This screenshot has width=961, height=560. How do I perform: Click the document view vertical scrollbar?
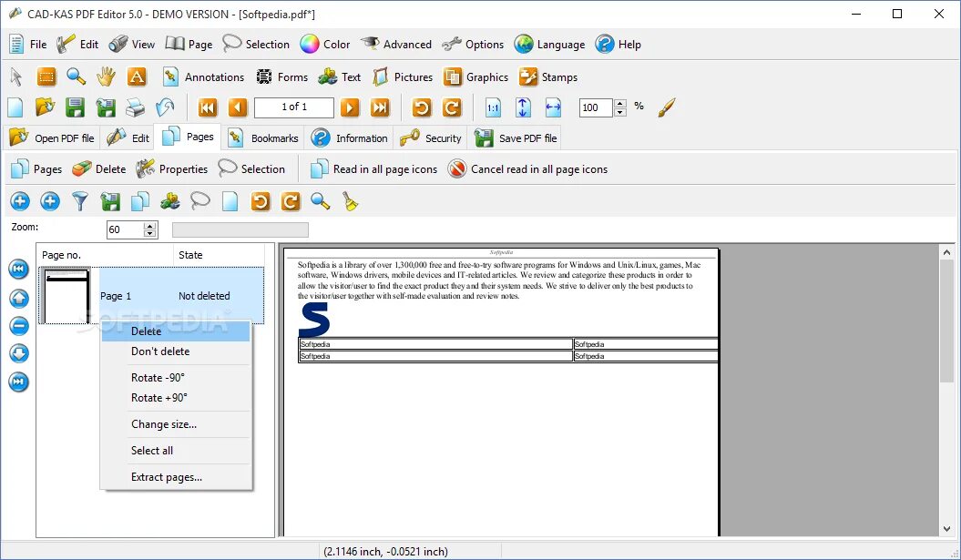coord(947,391)
